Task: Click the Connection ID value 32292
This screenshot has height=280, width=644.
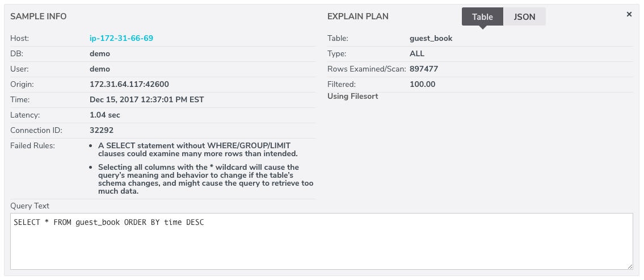Action: pyautogui.click(x=102, y=130)
